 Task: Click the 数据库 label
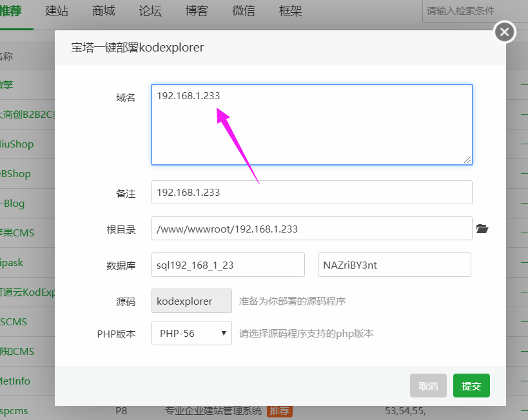[121, 265]
